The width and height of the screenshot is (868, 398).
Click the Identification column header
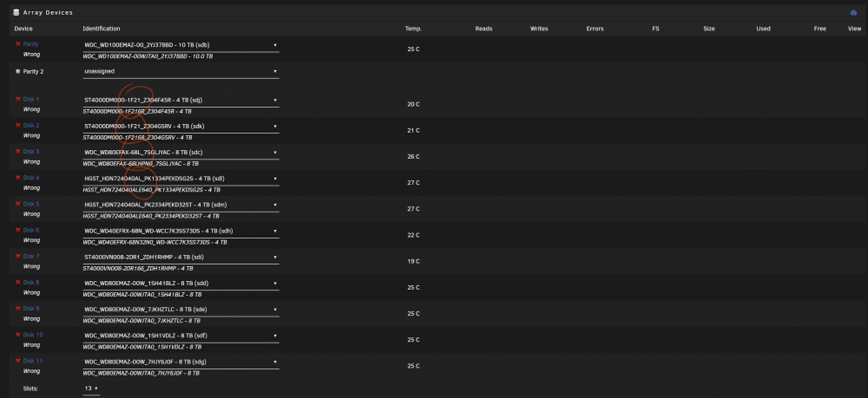pyautogui.click(x=102, y=29)
